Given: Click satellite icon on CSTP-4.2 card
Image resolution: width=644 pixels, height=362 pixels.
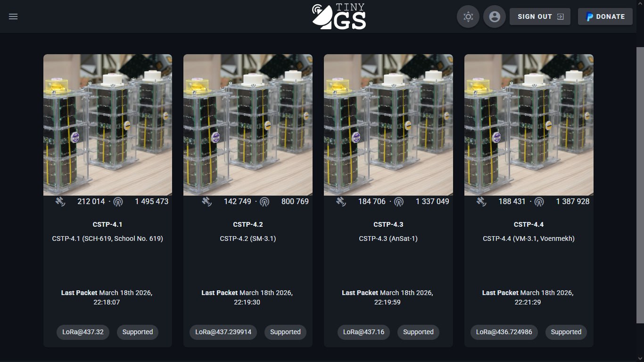Looking at the screenshot, I should 207,201.
